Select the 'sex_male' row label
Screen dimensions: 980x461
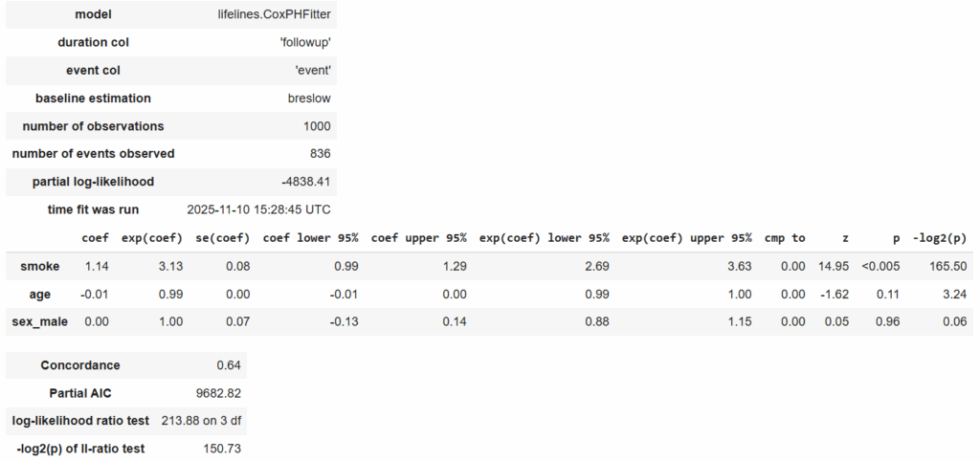click(x=40, y=321)
